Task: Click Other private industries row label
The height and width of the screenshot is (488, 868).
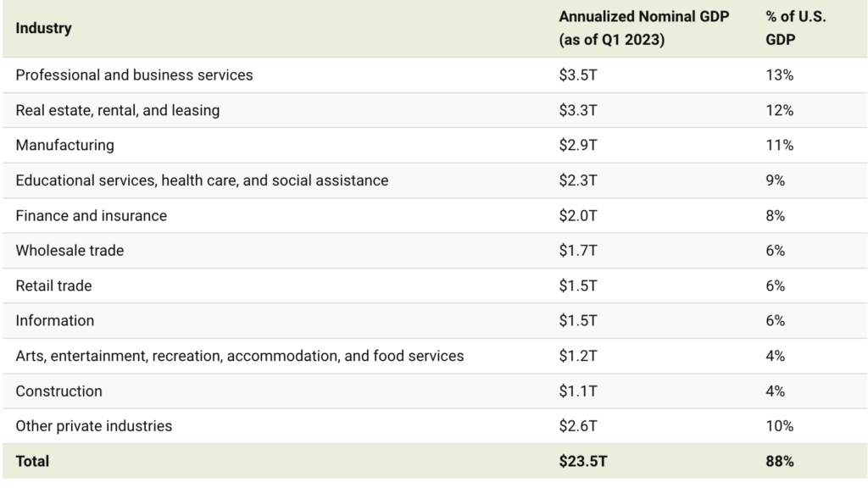Action: point(94,426)
